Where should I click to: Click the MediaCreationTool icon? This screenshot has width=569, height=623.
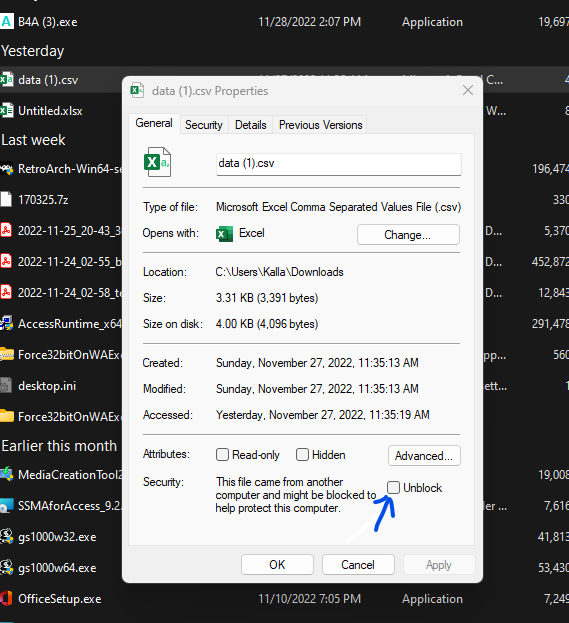pyautogui.click(x=7, y=474)
